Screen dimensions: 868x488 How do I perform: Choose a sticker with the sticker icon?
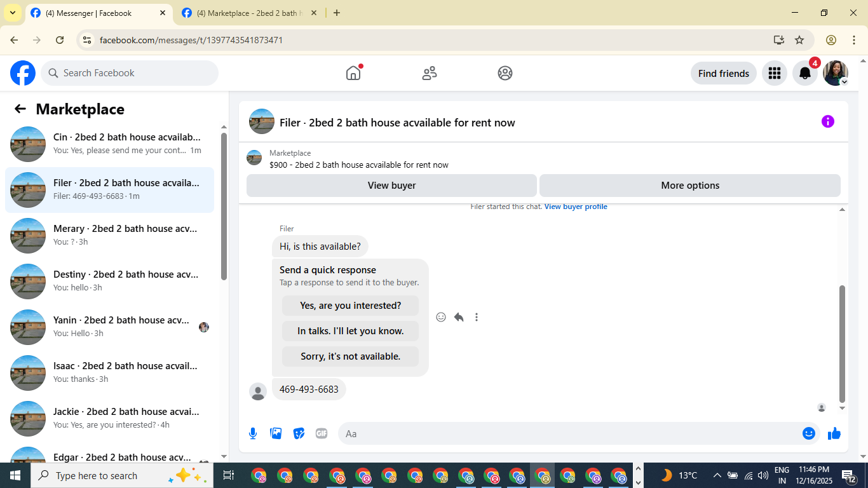click(x=299, y=433)
